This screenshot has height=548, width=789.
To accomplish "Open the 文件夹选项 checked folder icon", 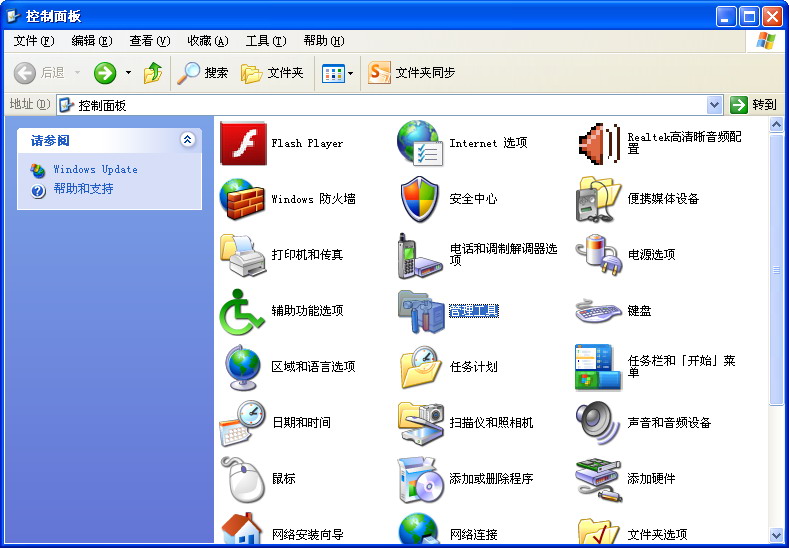I will [x=598, y=530].
